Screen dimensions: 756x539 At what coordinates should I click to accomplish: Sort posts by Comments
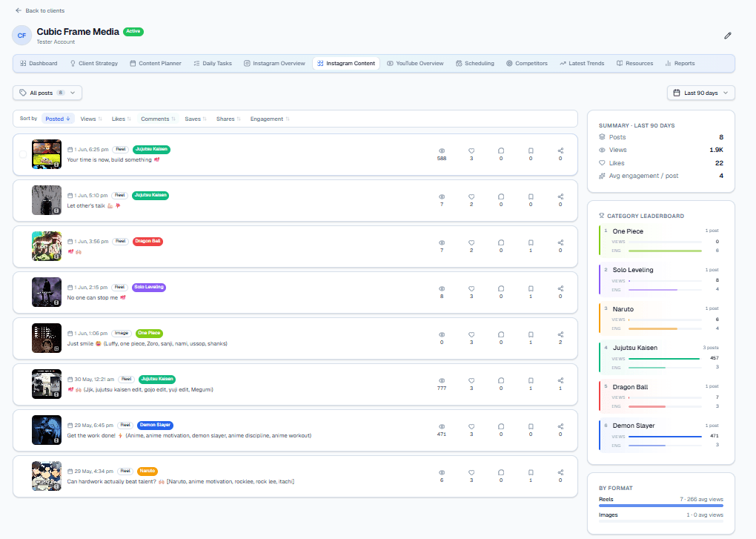pyautogui.click(x=158, y=119)
